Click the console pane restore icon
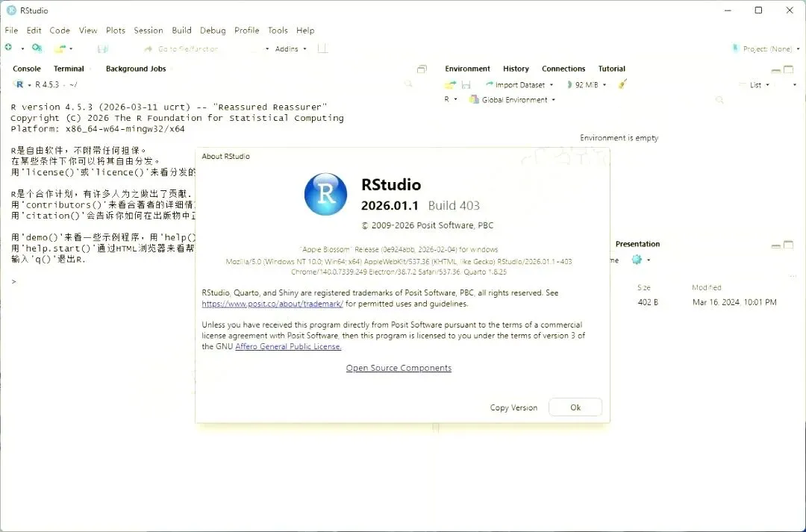This screenshot has width=806, height=532. click(422, 69)
